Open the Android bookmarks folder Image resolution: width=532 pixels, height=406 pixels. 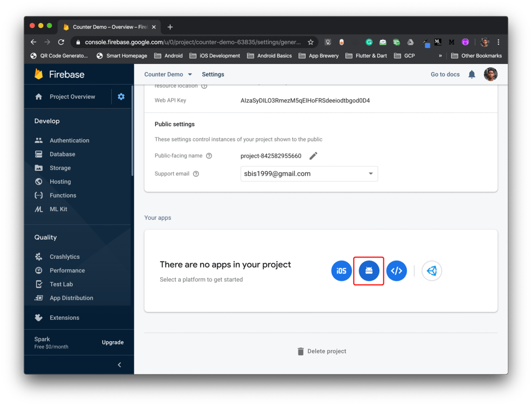[x=168, y=56]
